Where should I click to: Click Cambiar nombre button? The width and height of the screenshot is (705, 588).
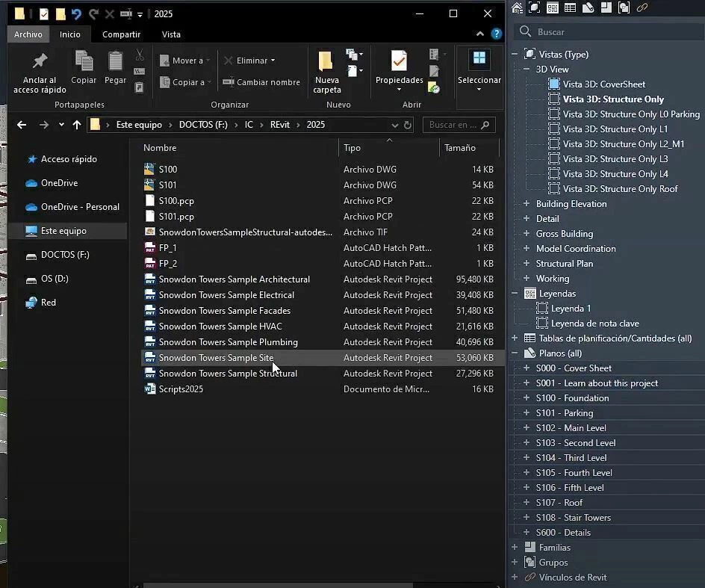tap(261, 82)
